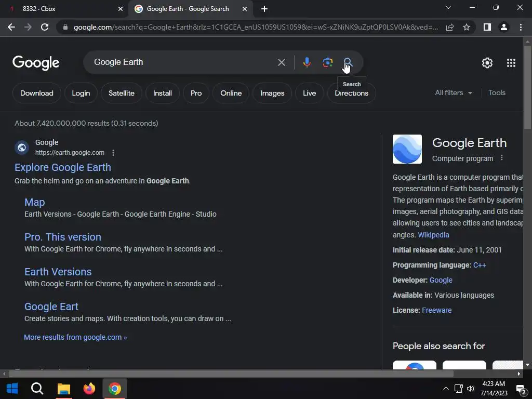Launch Firefox from taskbar
Viewport: 532px width, 399px height.
pyautogui.click(x=89, y=389)
